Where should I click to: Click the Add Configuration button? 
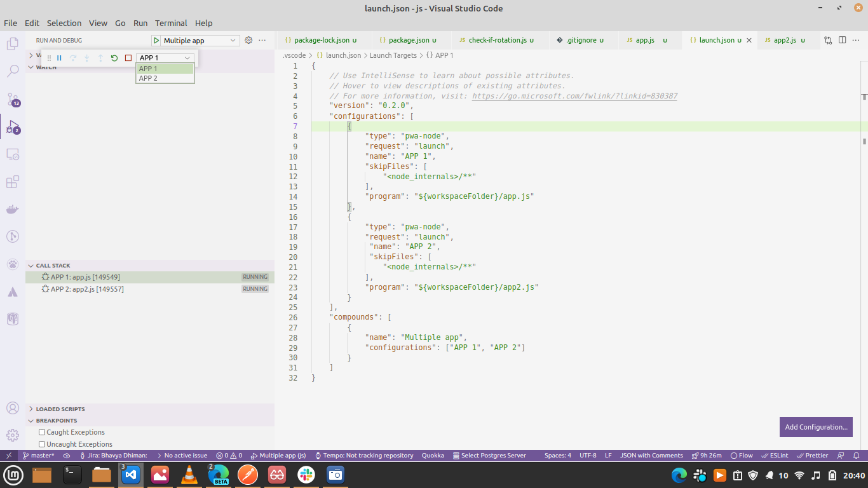[x=816, y=427]
